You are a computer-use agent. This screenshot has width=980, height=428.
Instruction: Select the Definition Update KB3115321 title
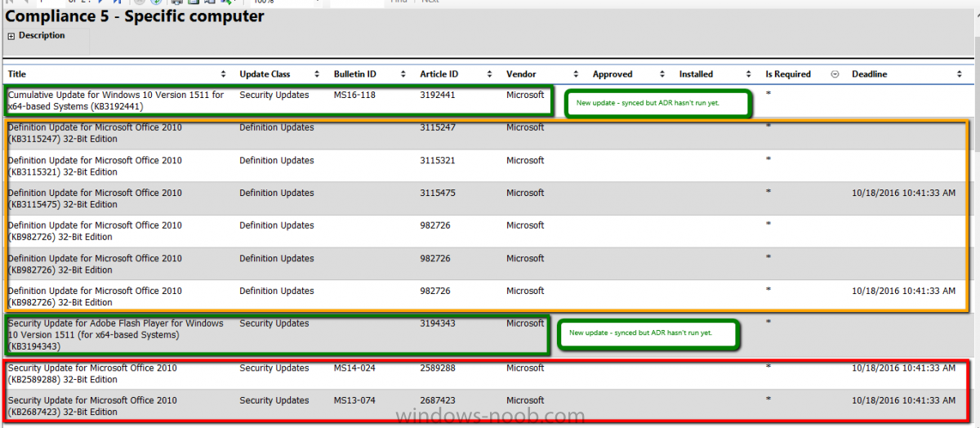click(95, 166)
